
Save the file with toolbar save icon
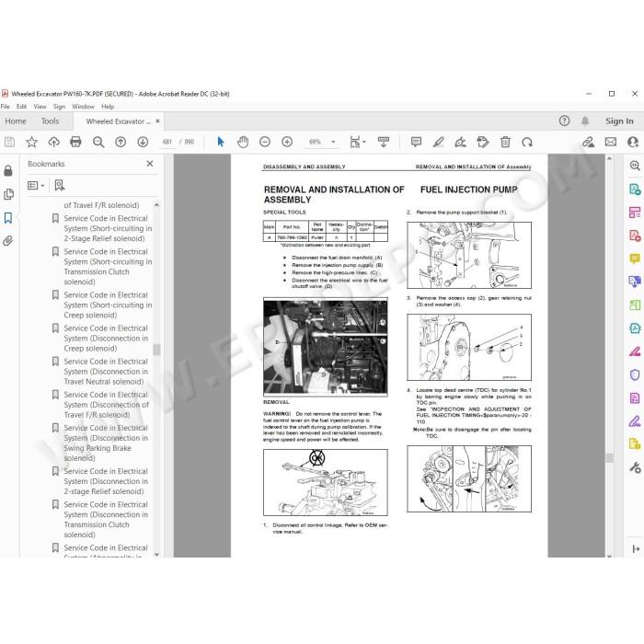9,142
